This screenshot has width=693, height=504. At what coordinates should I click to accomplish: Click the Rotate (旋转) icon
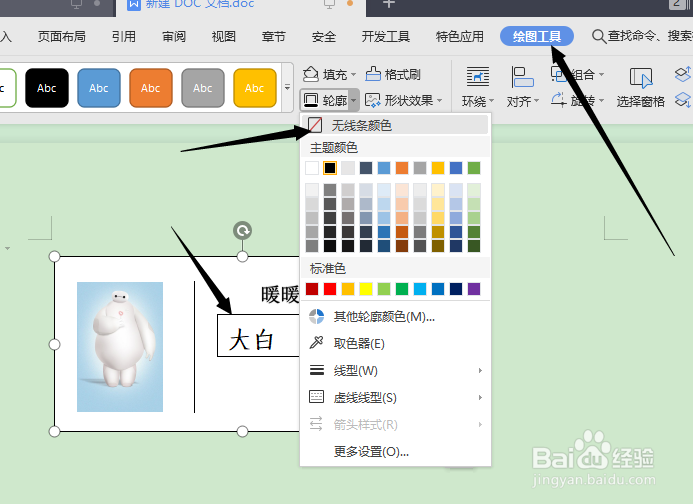click(559, 99)
